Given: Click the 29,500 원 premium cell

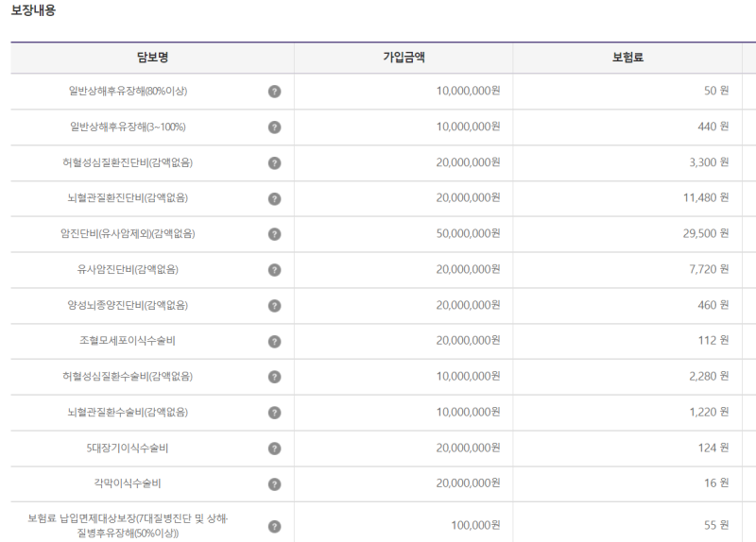Looking at the screenshot, I should (705, 233).
